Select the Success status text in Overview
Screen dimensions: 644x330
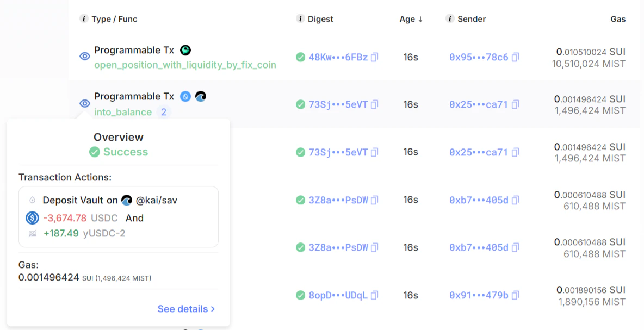125,152
